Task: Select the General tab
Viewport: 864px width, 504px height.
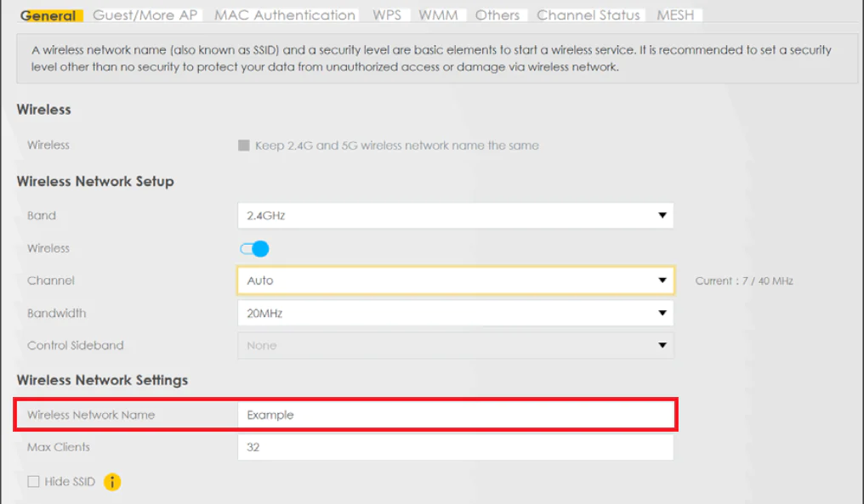Action: (48, 15)
